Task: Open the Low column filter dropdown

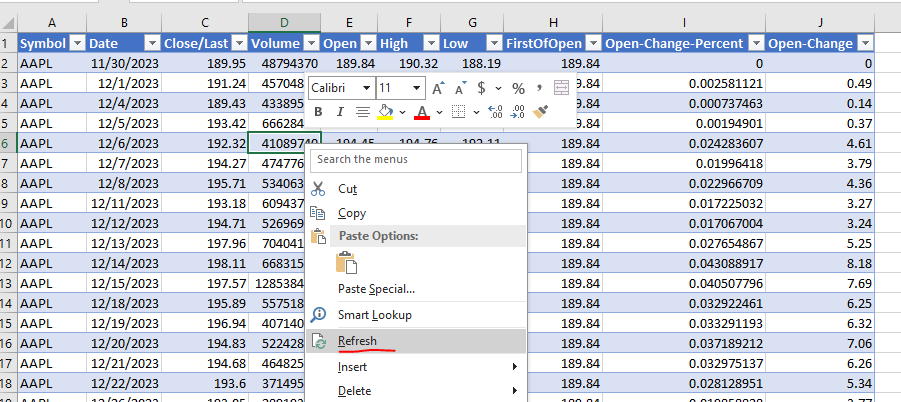Action: pyautogui.click(x=494, y=43)
